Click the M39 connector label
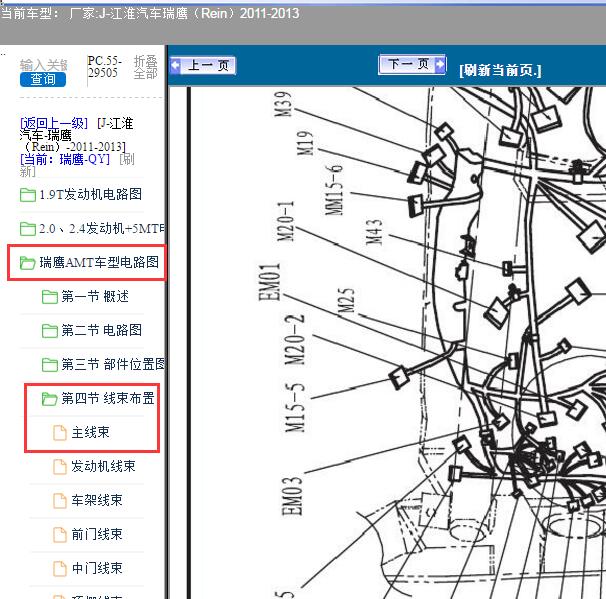Image resolution: width=606 pixels, height=599 pixels. click(x=283, y=104)
